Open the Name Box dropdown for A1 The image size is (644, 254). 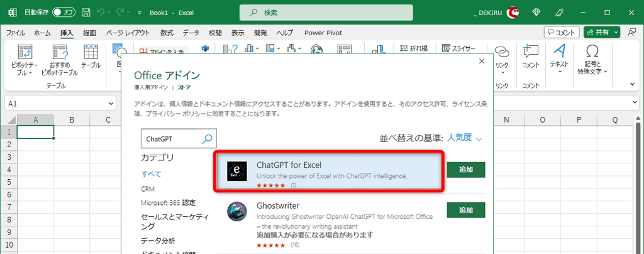pyautogui.click(x=111, y=104)
